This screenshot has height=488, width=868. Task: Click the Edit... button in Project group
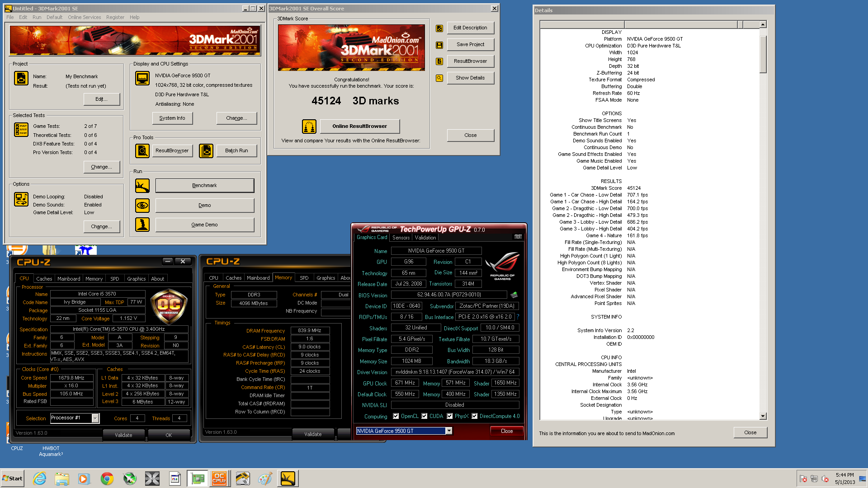pyautogui.click(x=102, y=99)
